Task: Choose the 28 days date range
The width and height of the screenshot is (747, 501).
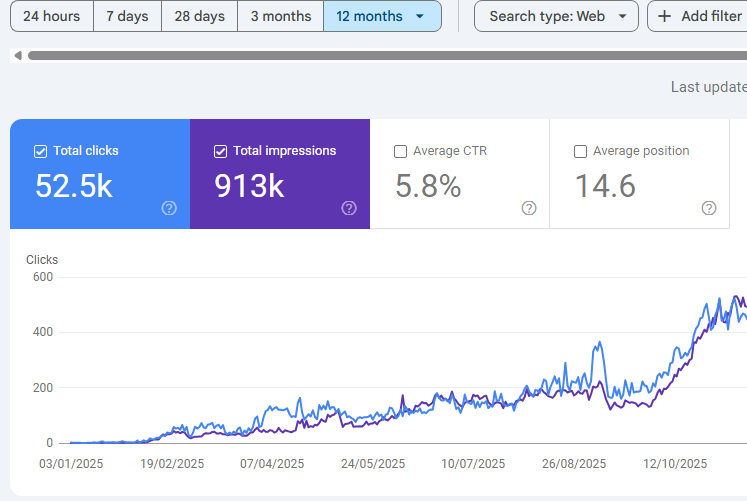Action: click(199, 17)
